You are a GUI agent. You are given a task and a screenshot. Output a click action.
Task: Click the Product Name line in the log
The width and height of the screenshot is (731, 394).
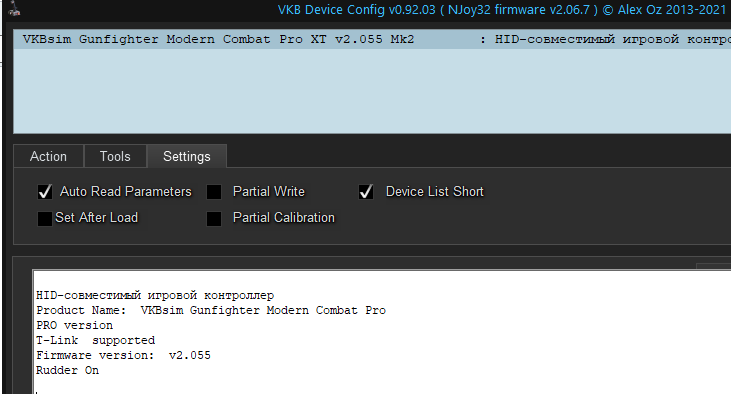point(211,311)
